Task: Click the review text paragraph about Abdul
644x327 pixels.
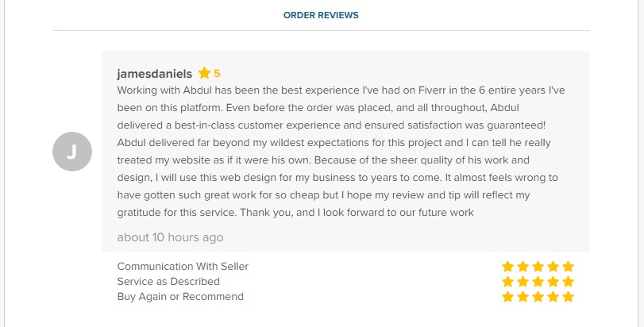Action: [341, 151]
